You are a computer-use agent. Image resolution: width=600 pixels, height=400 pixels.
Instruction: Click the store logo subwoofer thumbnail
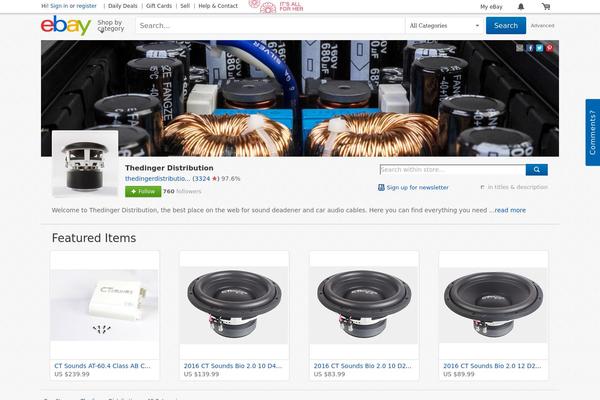click(85, 164)
